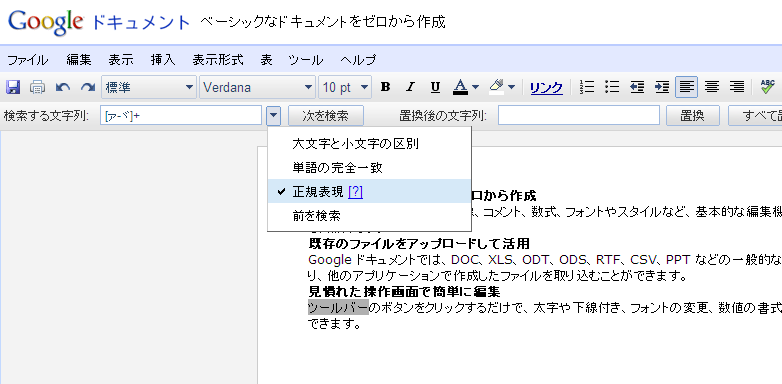Image resolution: width=782 pixels, height=384 pixels.
Task: Click the Google logo
Action: coord(45,23)
